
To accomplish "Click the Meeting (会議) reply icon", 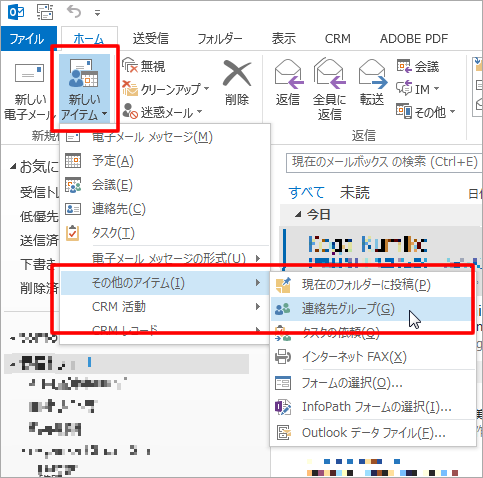I will [x=404, y=66].
